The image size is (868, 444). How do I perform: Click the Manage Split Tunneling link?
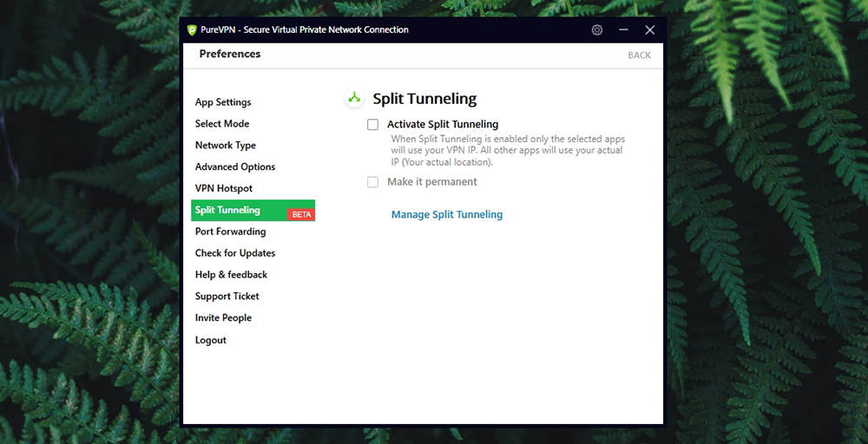pyautogui.click(x=447, y=214)
